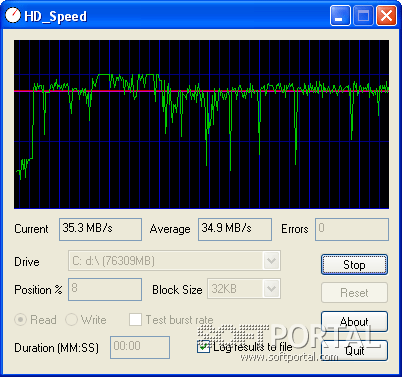Viewport: 402px width, 377px height.
Task: Select the Read radio button
Action: point(20,320)
